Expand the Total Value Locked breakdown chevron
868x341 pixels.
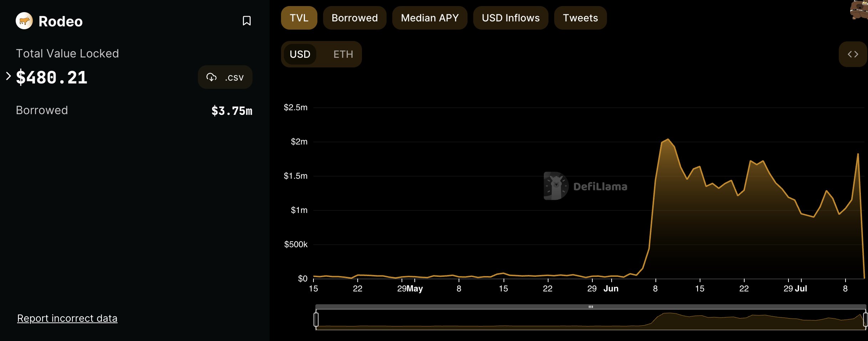(9, 76)
